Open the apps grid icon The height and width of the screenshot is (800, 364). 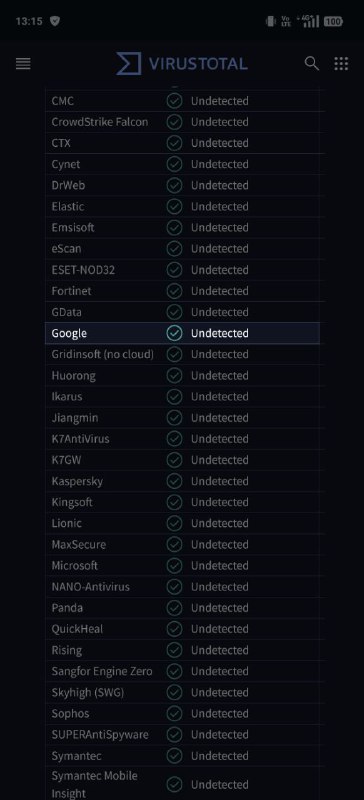[x=341, y=64]
